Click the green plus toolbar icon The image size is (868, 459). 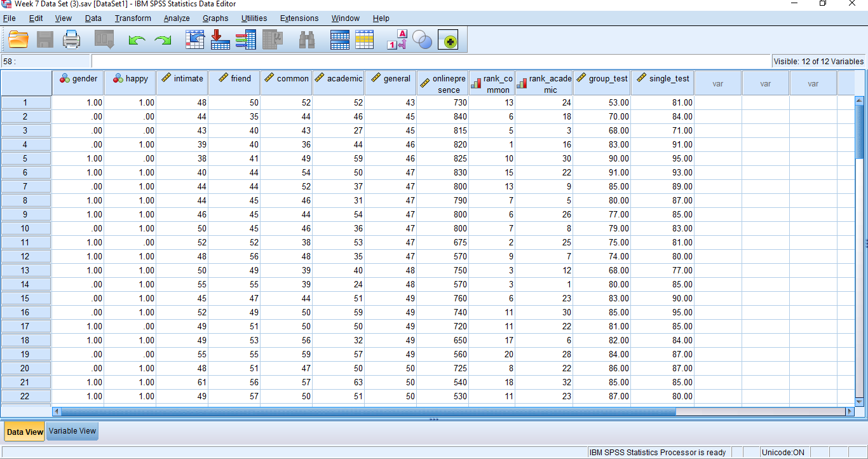tap(447, 41)
